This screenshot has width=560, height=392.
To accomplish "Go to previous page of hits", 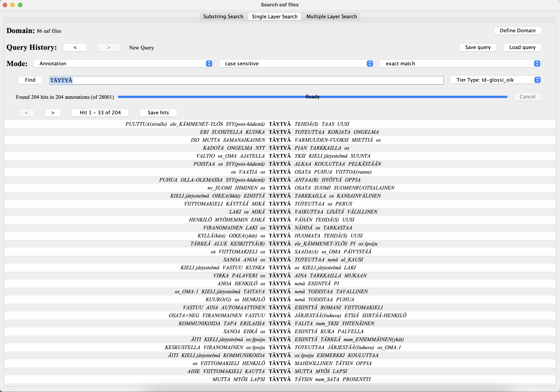I will point(26,113).
